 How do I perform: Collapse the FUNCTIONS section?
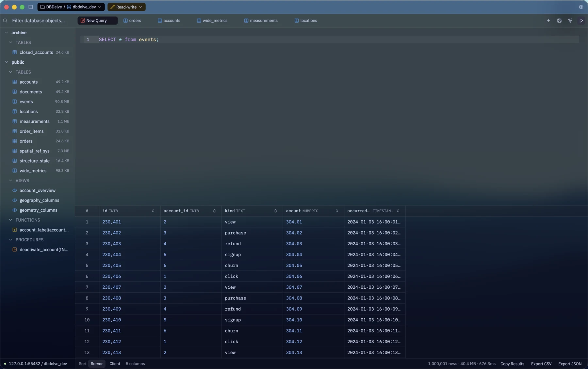pos(10,220)
